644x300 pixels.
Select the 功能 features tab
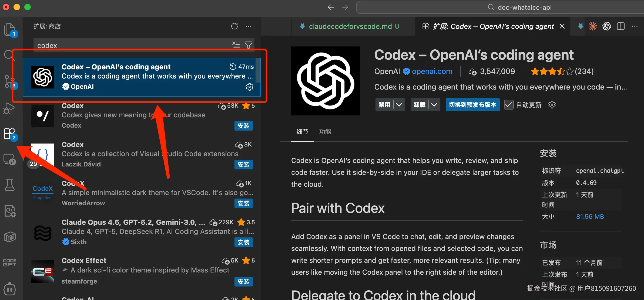[325, 132]
